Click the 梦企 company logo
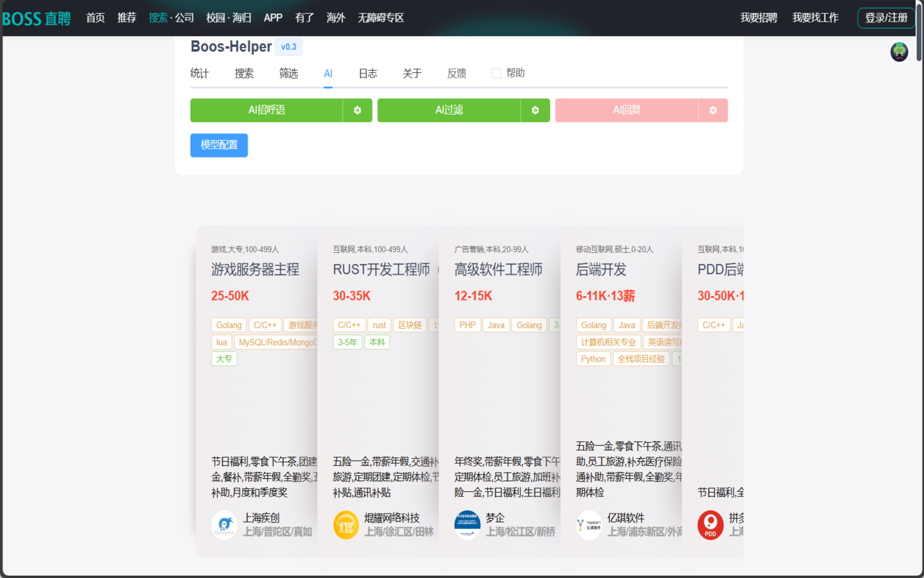924x578 pixels. coord(467,525)
